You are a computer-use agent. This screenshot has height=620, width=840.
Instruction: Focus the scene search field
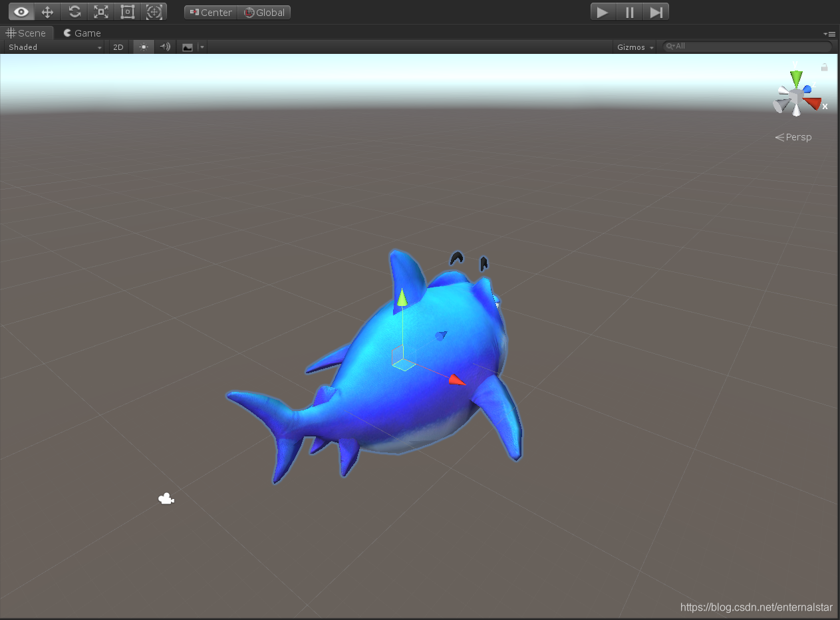[x=747, y=47]
